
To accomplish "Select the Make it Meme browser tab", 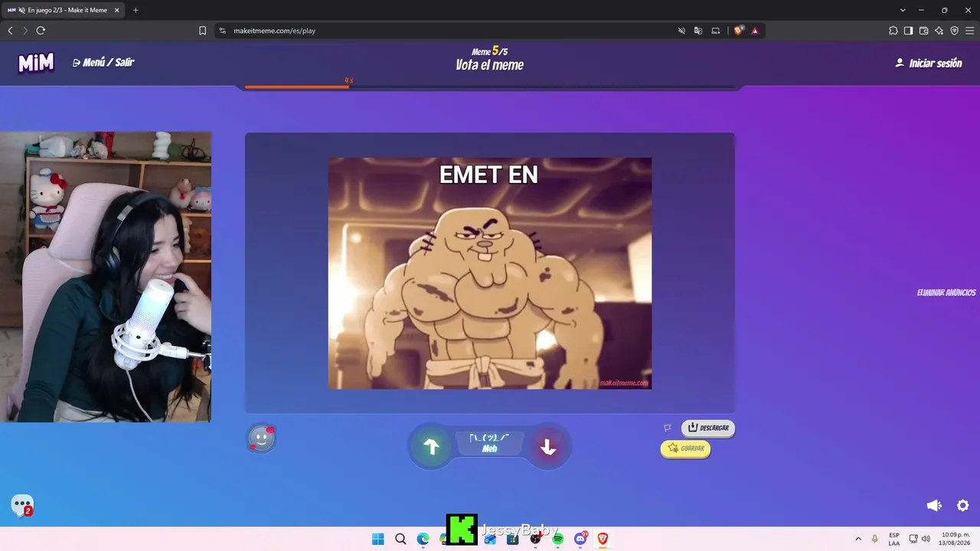I will 64,10.
